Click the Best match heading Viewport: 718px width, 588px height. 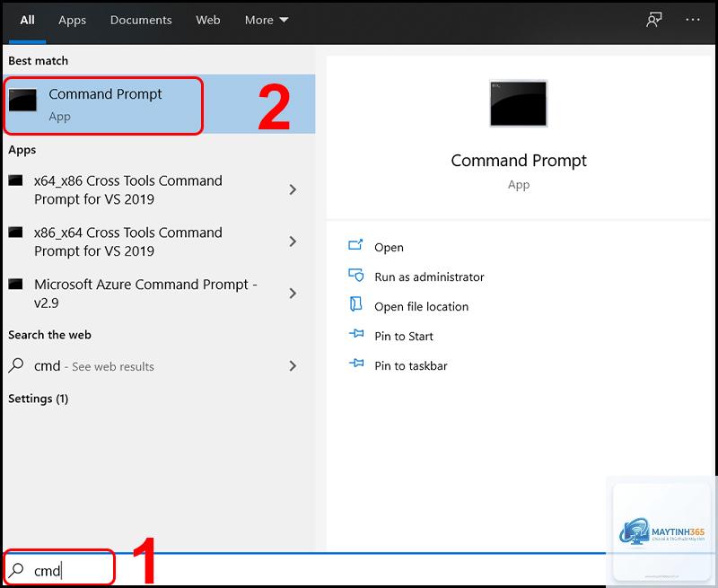(x=38, y=60)
